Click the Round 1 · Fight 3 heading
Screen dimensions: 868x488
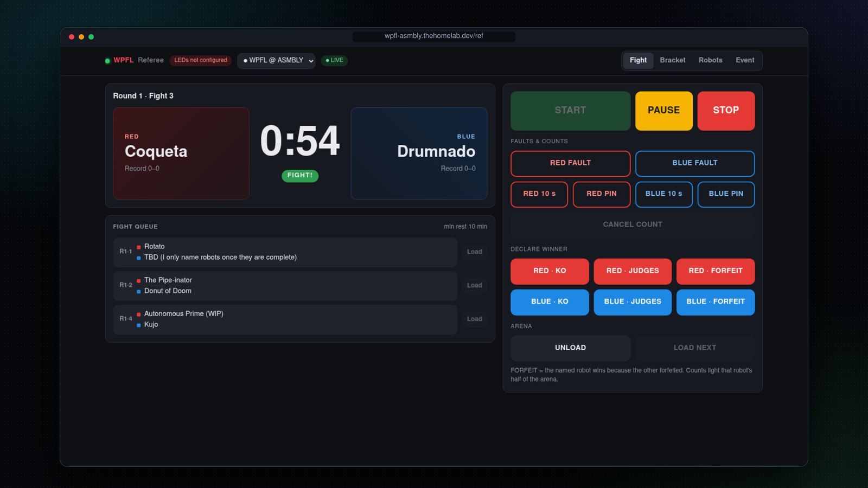pyautogui.click(x=143, y=96)
